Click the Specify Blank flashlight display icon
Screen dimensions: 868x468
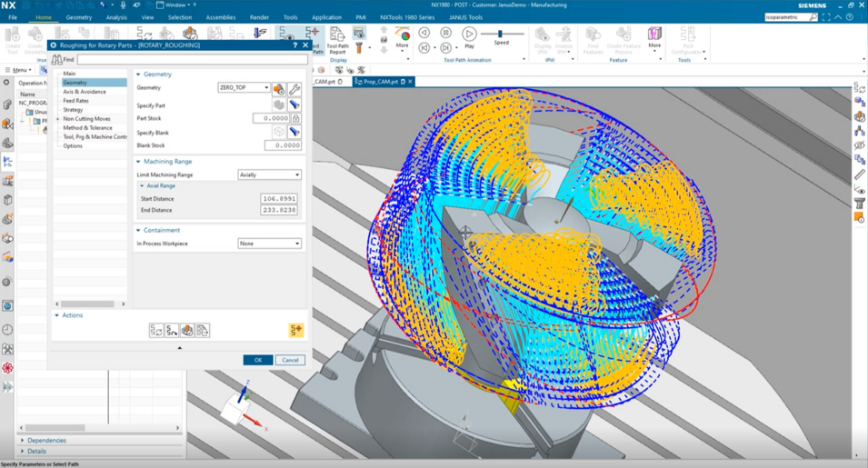[x=294, y=132]
